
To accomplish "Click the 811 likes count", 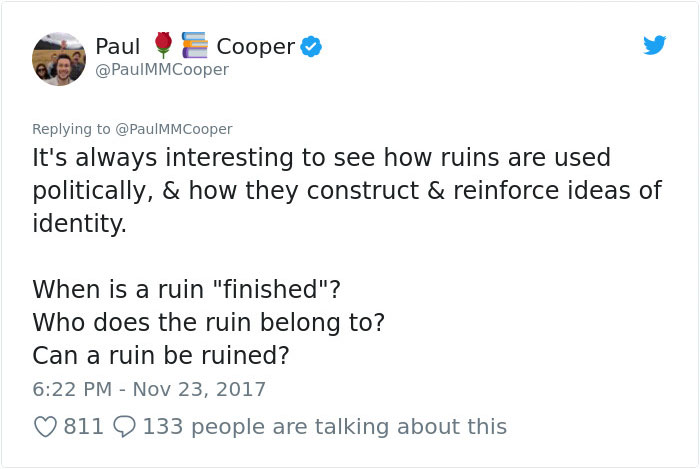I will click(83, 427).
